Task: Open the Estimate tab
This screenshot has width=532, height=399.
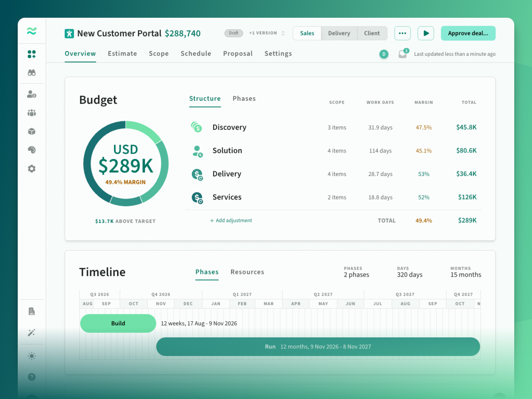Action: 122,54
